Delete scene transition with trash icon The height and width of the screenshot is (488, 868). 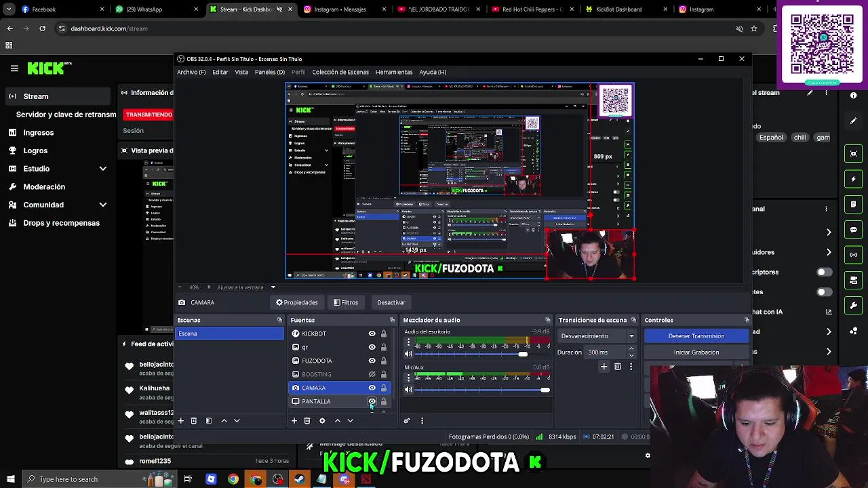(x=618, y=367)
